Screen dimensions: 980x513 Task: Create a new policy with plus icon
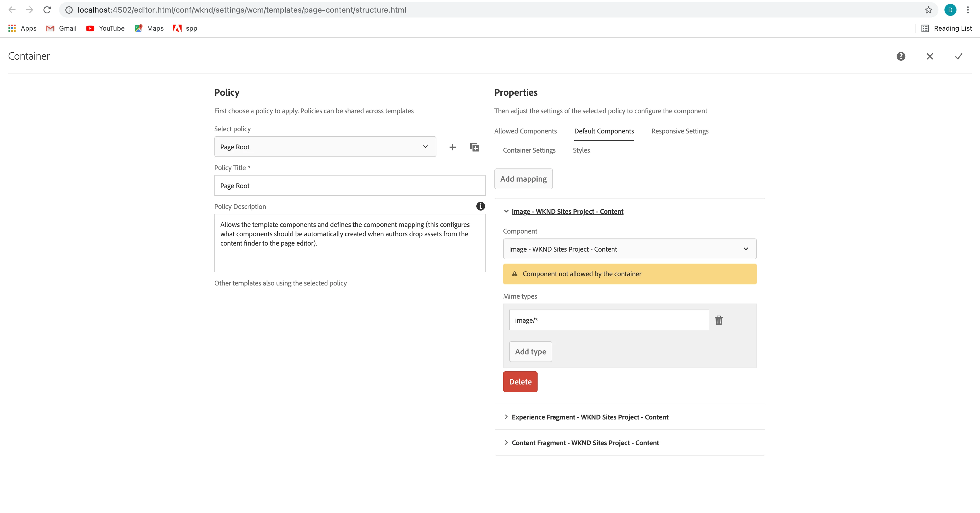(x=452, y=147)
